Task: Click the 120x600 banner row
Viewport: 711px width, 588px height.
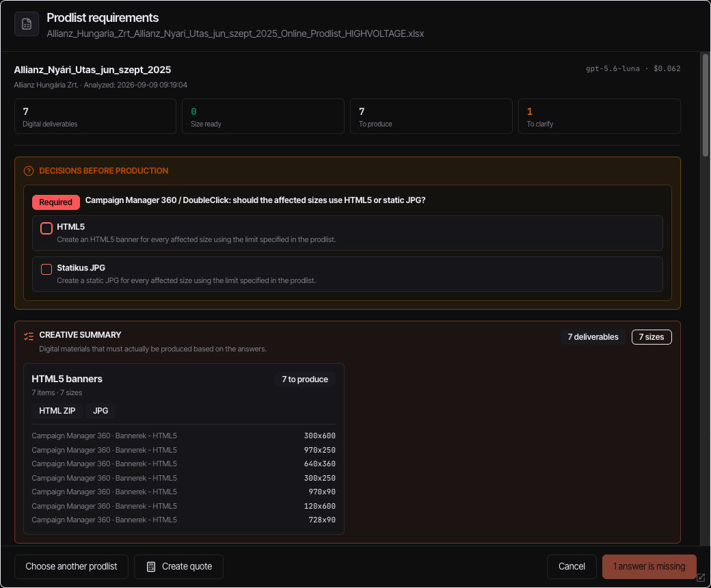Action: pyautogui.click(x=184, y=507)
